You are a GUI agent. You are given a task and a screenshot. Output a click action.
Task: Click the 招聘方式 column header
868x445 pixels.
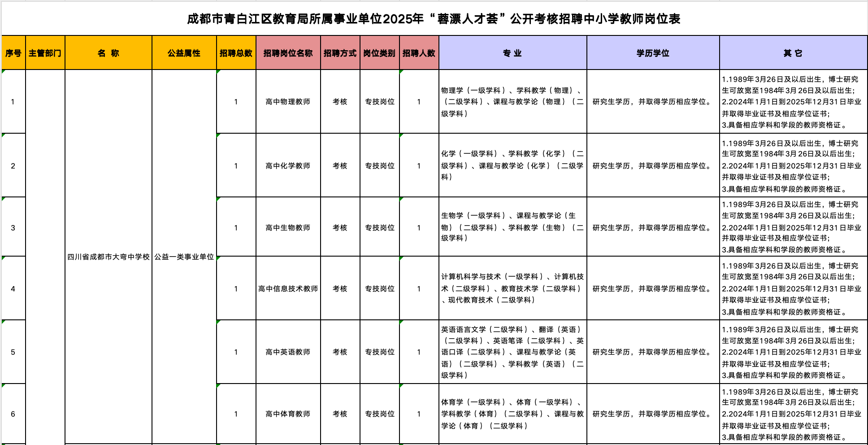pyautogui.click(x=340, y=53)
